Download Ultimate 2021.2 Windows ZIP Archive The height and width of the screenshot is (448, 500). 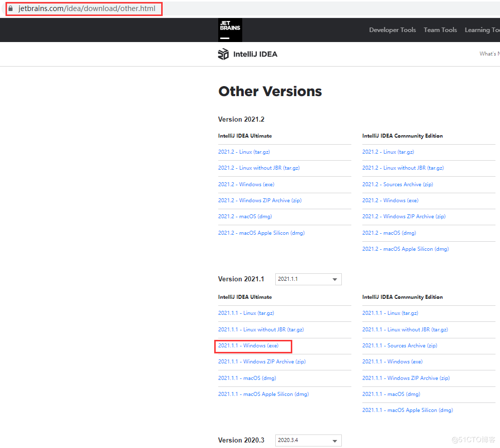[260, 200]
